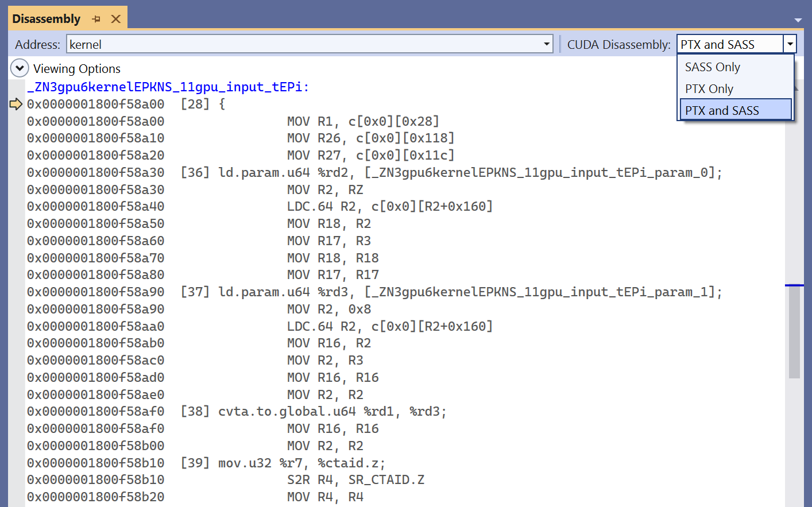
Task: Click the MOV R18, R18 instruction
Action: click(x=332, y=258)
